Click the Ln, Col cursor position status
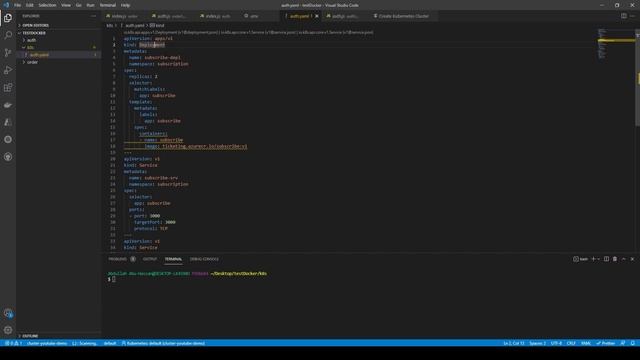The height and width of the screenshot is (360, 640). [513, 343]
